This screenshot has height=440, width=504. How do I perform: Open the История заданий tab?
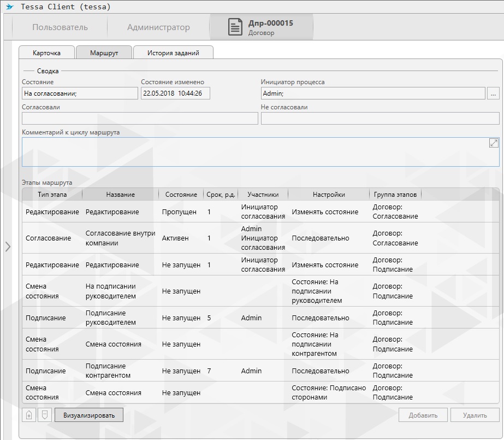173,53
